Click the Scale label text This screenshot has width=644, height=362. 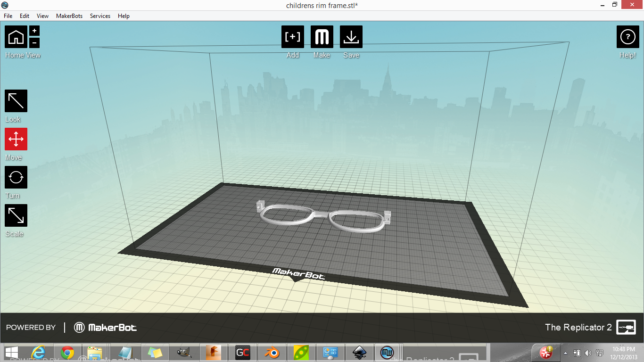(14, 234)
